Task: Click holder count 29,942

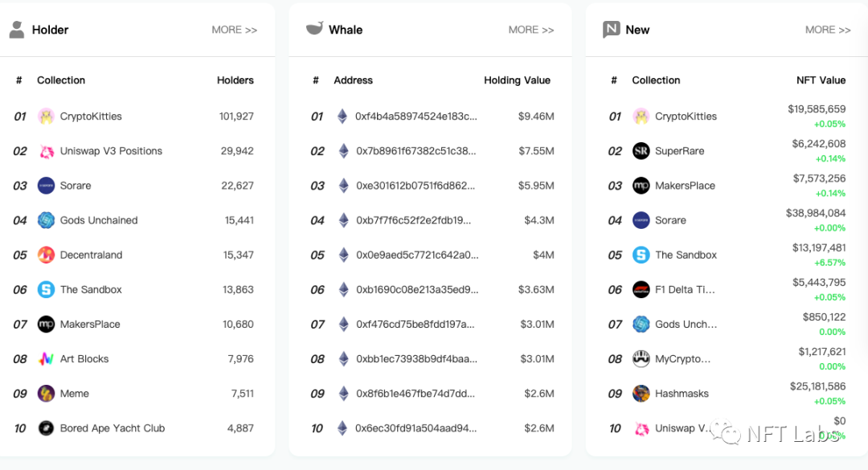Action: click(237, 151)
